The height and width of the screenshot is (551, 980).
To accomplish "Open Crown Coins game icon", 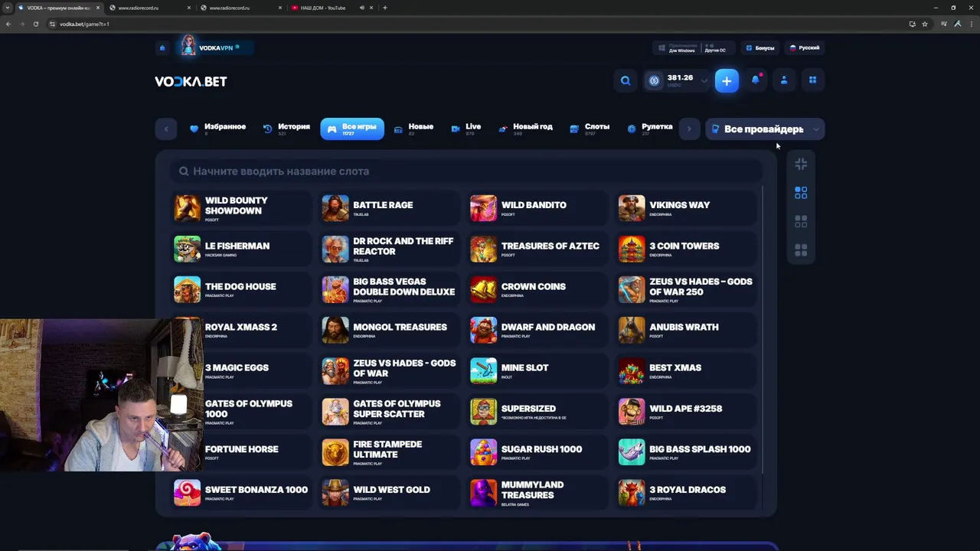I will coord(483,289).
